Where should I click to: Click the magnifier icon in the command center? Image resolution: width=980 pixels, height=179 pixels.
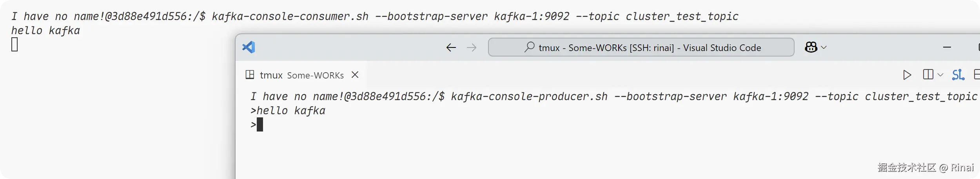pyautogui.click(x=530, y=47)
